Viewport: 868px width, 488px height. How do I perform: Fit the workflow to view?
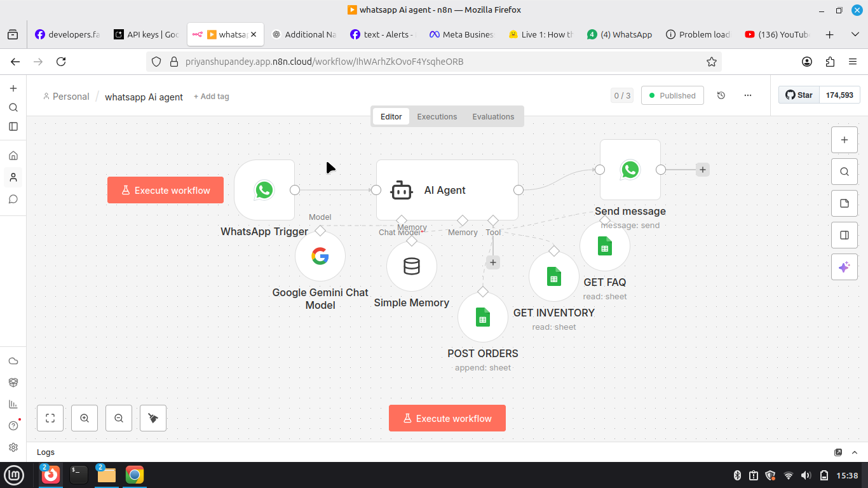(50, 418)
